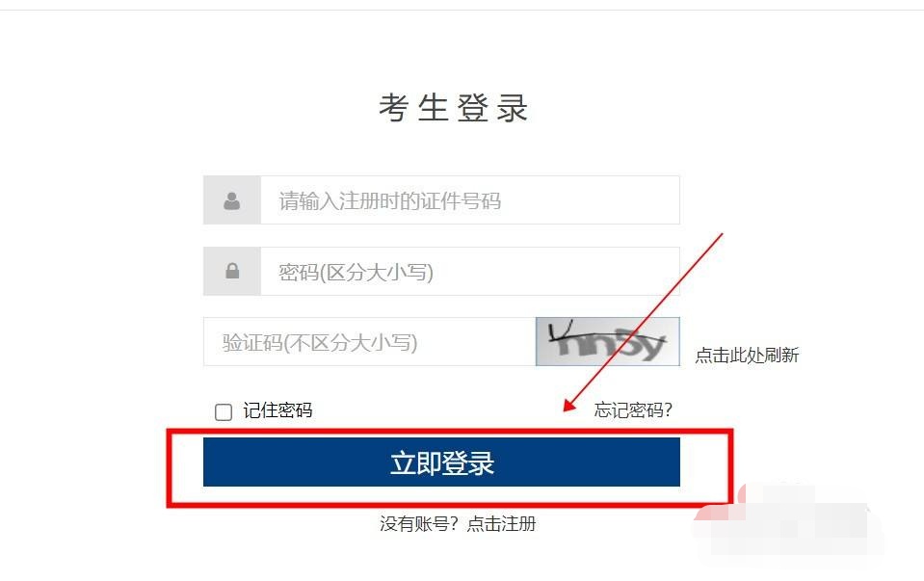The width and height of the screenshot is (924, 581).
Task: Focus the 请输入注册时的证件号码 input field
Action: [x=469, y=200]
